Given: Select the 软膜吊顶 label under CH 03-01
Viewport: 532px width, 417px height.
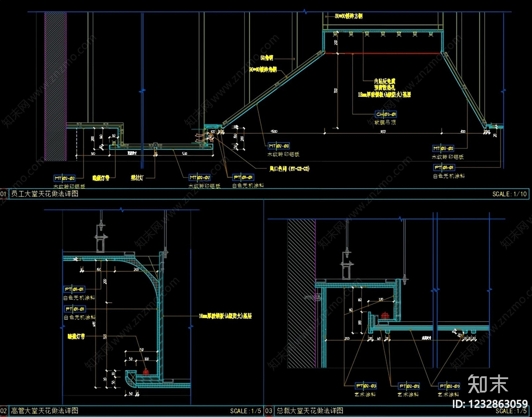Looking at the screenshot, I should click(x=385, y=123).
